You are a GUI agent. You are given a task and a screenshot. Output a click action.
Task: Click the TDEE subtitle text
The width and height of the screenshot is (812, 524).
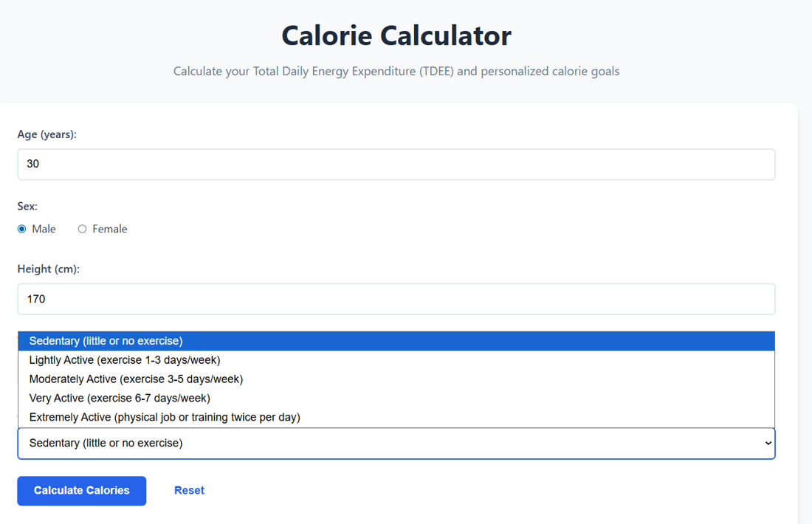click(x=396, y=71)
